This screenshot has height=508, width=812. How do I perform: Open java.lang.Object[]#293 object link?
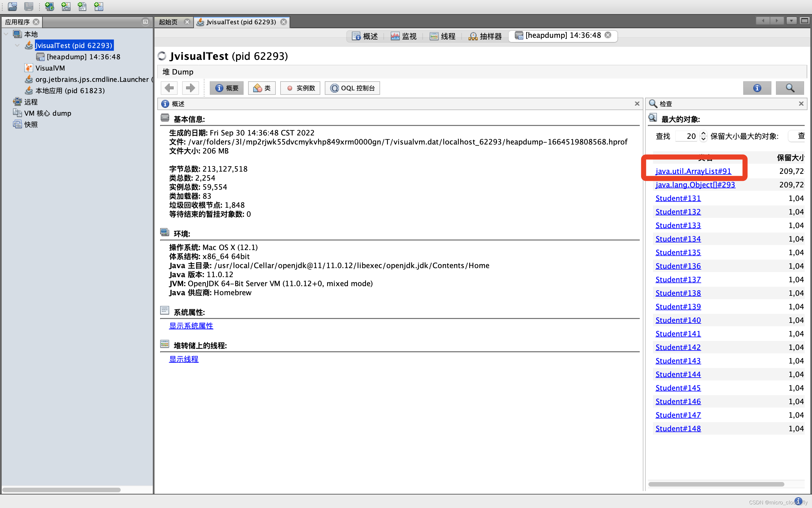point(695,185)
